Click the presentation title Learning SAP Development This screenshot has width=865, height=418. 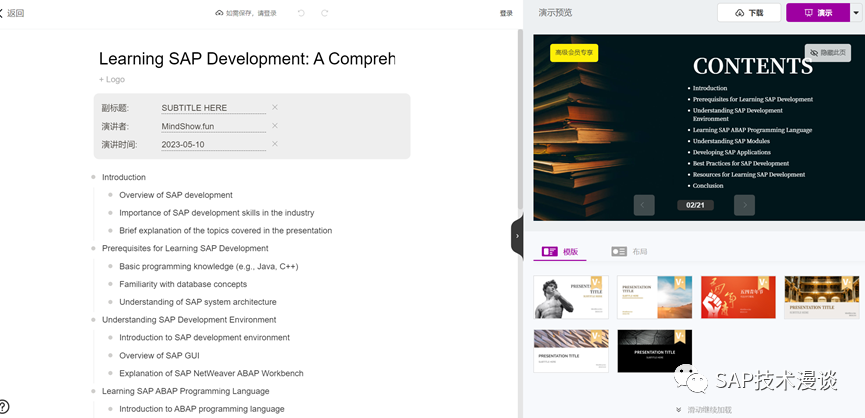point(247,58)
